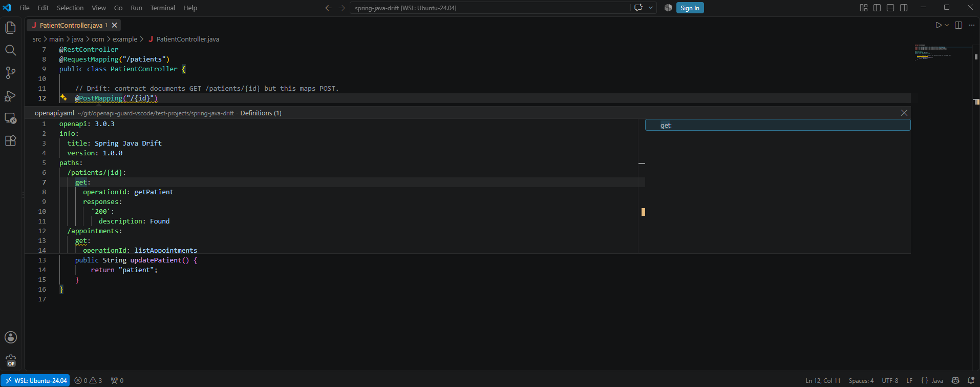This screenshot has width=980, height=387.
Task: Open the chat dropdown arrow in title bar
Action: pyautogui.click(x=651, y=8)
